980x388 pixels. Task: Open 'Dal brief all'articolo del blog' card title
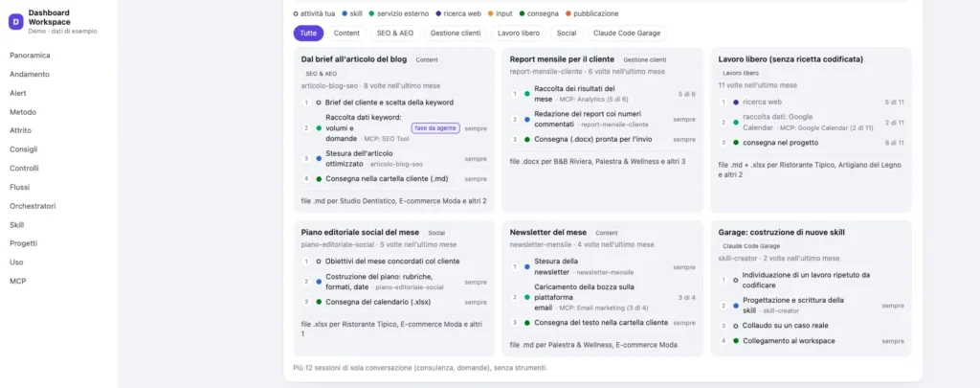click(x=354, y=59)
